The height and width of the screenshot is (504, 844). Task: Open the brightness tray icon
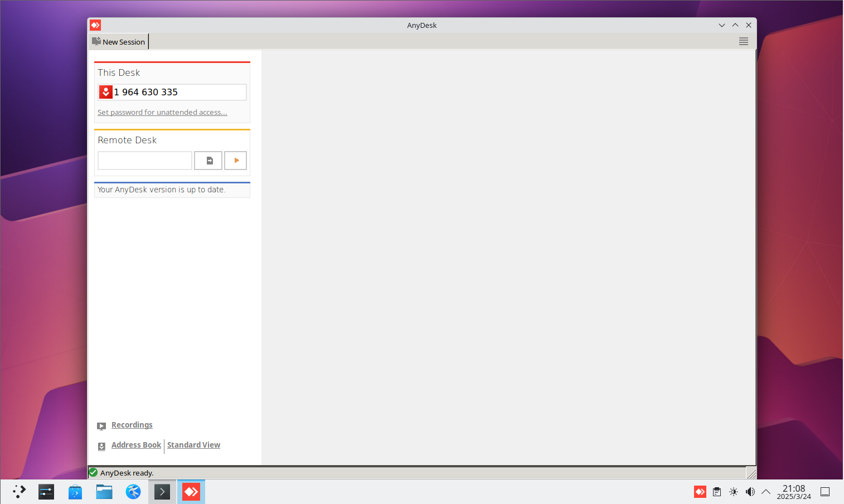point(734,492)
